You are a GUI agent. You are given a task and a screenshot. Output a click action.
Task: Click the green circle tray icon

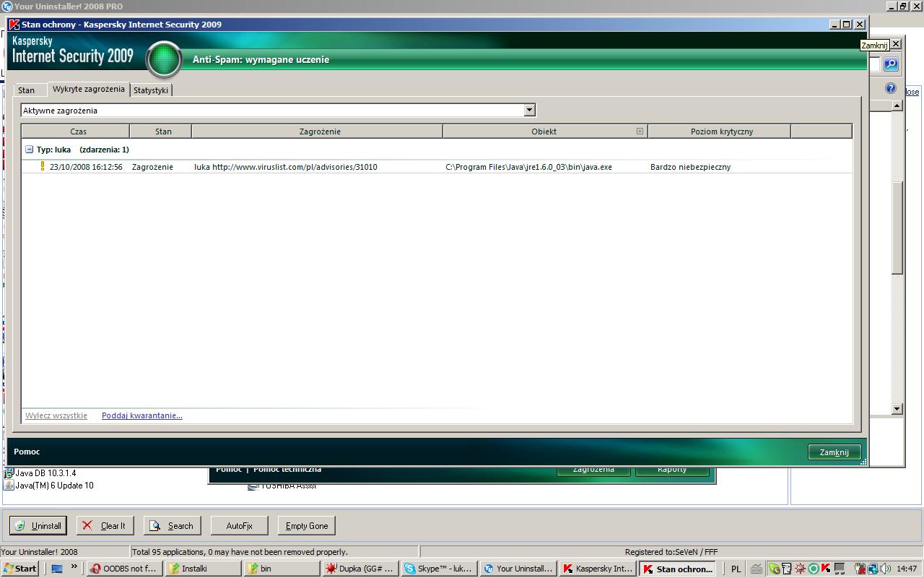(813, 569)
